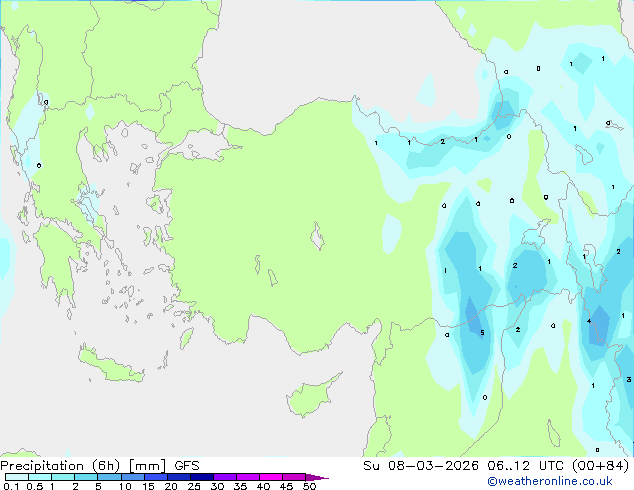Select the 25–30 mm legend swatch
Screen dimensions: 634x490
[x=201, y=477]
